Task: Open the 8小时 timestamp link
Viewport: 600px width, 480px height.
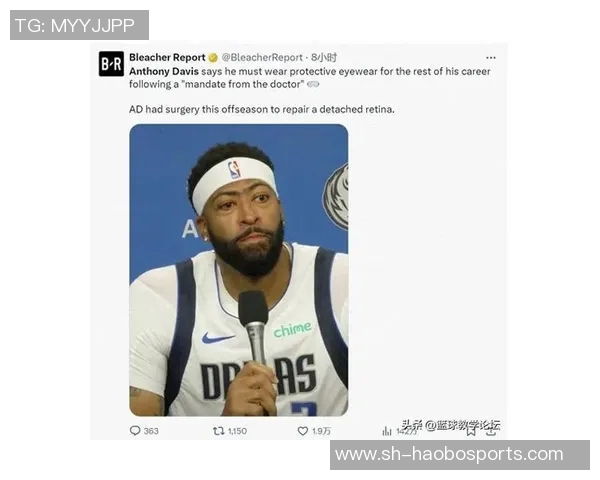Action: [x=324, y=57]
